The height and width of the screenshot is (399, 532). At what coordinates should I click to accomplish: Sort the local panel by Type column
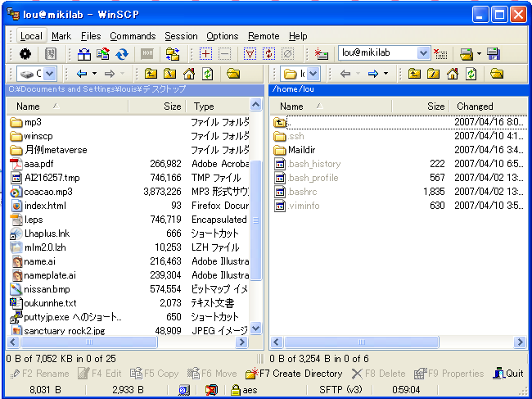[x=218, y=107]
